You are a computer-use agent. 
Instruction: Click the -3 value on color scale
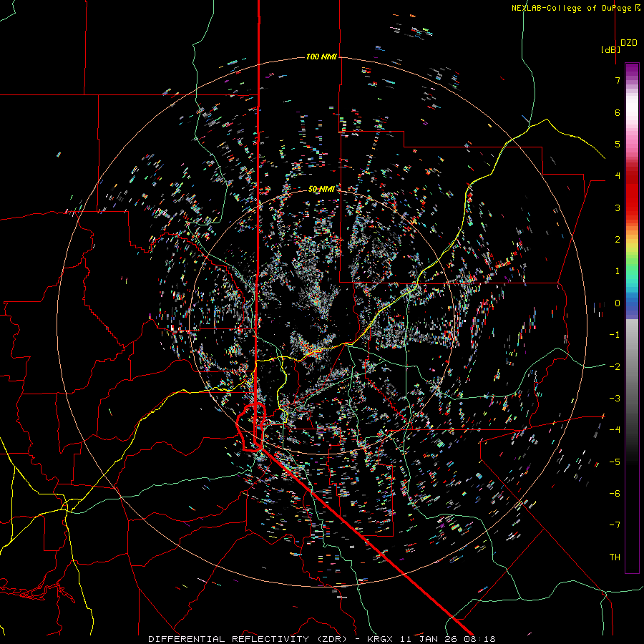pos(615,399)
